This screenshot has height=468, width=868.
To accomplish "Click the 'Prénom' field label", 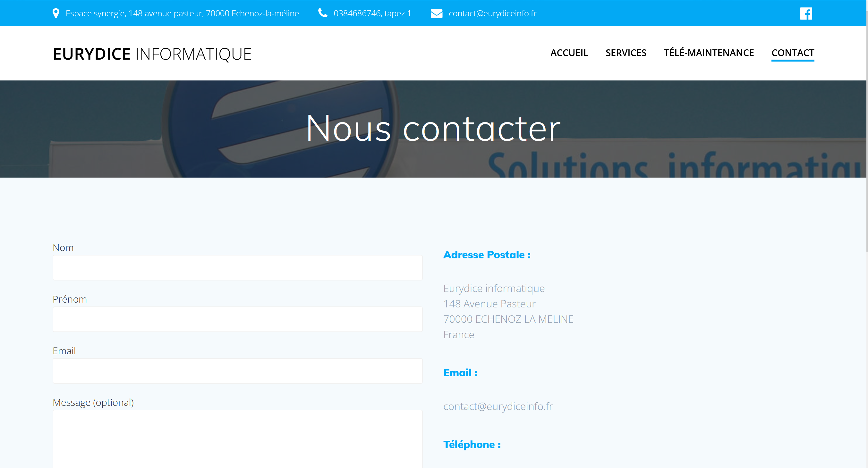I will pos(70,299).
